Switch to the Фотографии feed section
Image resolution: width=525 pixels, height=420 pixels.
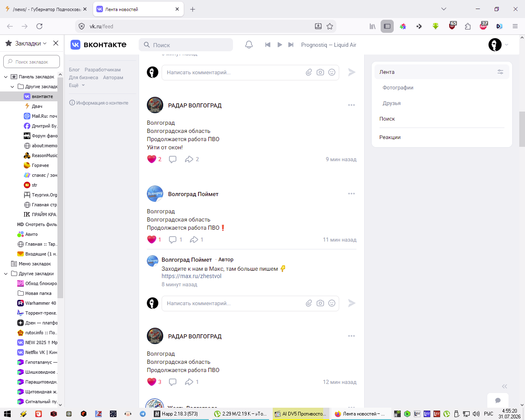[398, 88]
